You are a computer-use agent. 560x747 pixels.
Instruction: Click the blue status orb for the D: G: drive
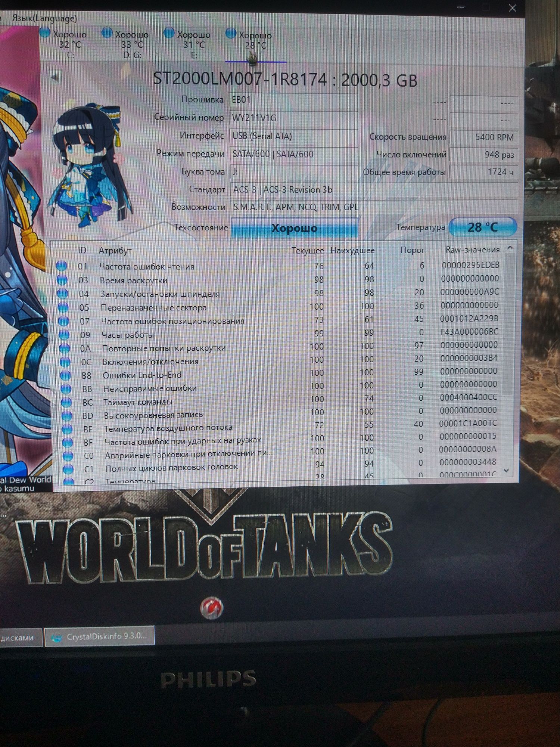pyautogui.click(x=107, y=33)
